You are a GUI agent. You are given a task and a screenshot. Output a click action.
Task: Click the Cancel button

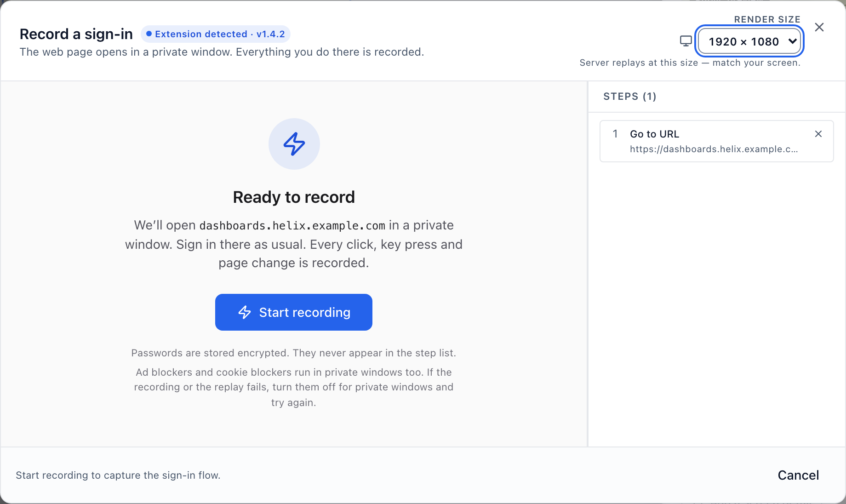[798, 475]
